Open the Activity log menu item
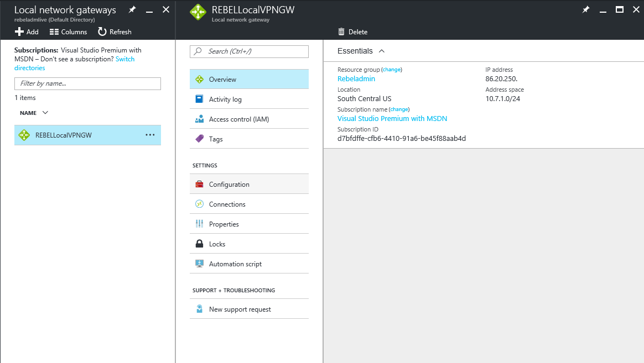Image resolution: width=644 pixels, height=363 pixels. click(250, 99)
